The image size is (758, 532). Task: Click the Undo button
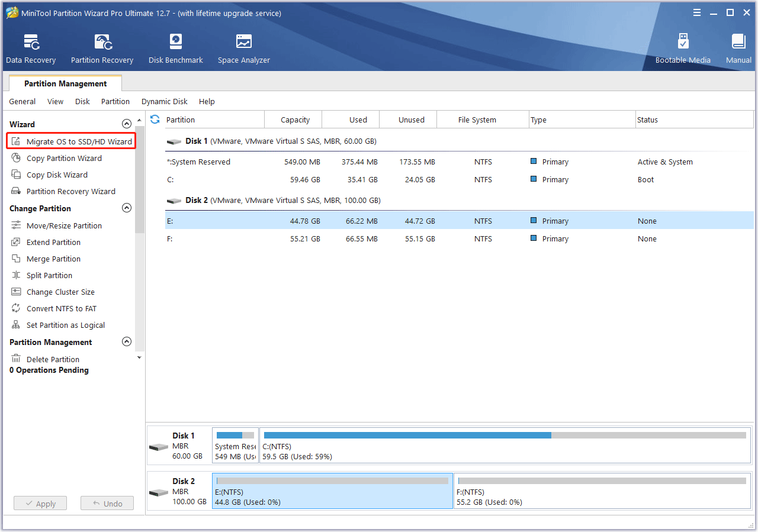pos(107,504)
